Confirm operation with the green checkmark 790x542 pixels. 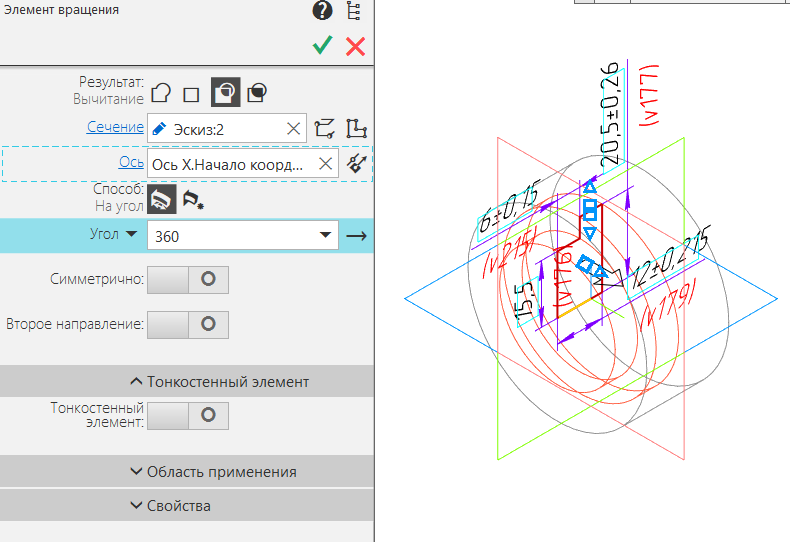322,45
